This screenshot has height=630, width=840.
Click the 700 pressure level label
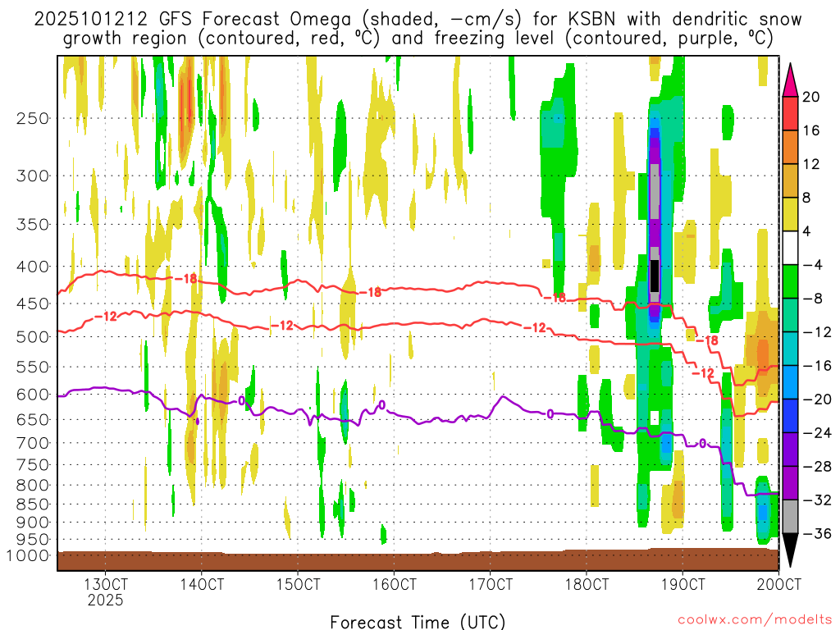tap(33, 443)
